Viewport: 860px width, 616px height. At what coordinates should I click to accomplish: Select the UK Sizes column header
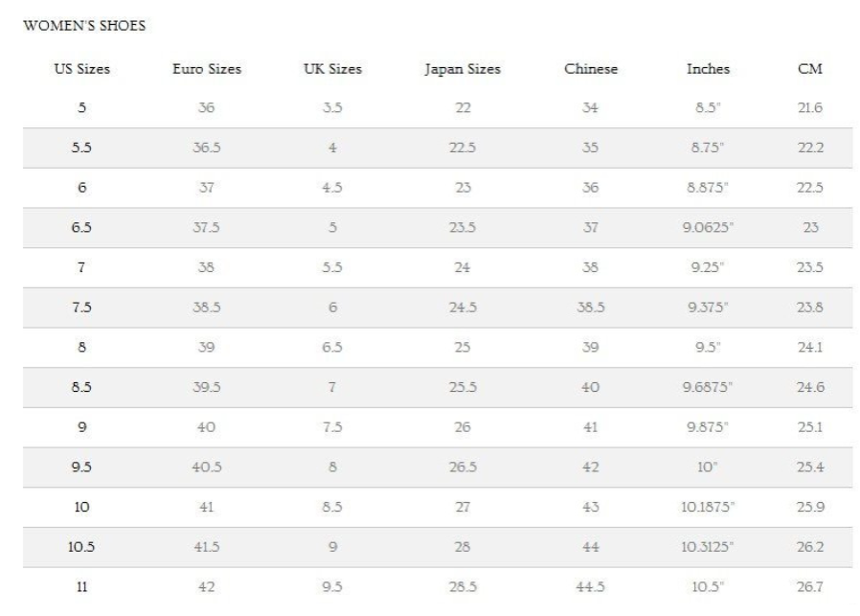(329, 69)
